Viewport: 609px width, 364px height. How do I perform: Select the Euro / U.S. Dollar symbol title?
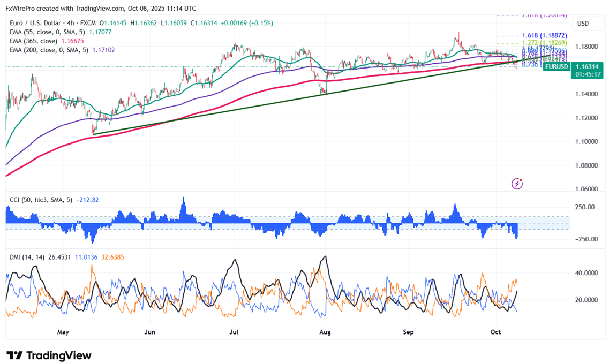(x=35, y=23)
